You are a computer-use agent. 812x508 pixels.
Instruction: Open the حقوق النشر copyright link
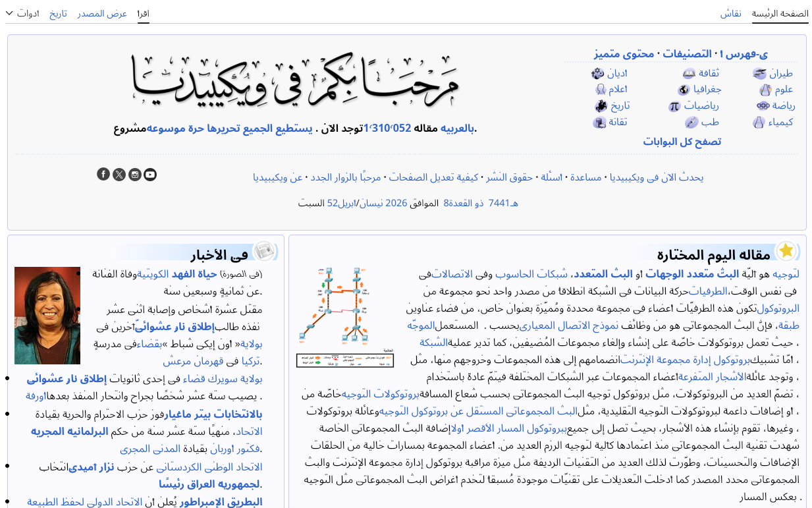[x=509, y=177]
